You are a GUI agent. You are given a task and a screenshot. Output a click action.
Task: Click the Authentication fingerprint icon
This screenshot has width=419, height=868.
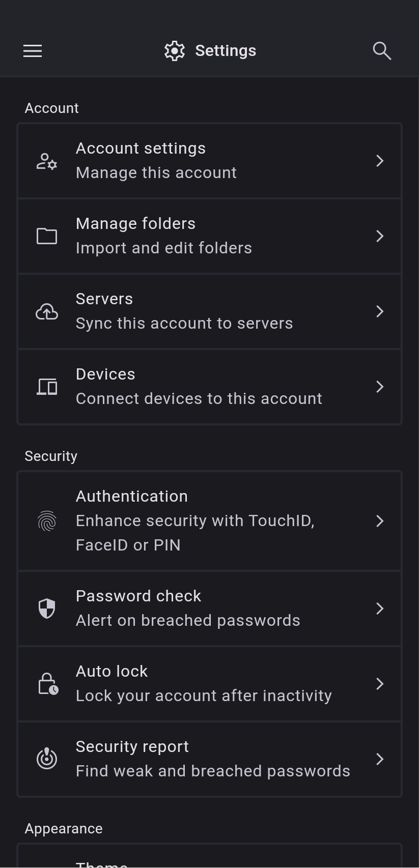coord(47,521)
